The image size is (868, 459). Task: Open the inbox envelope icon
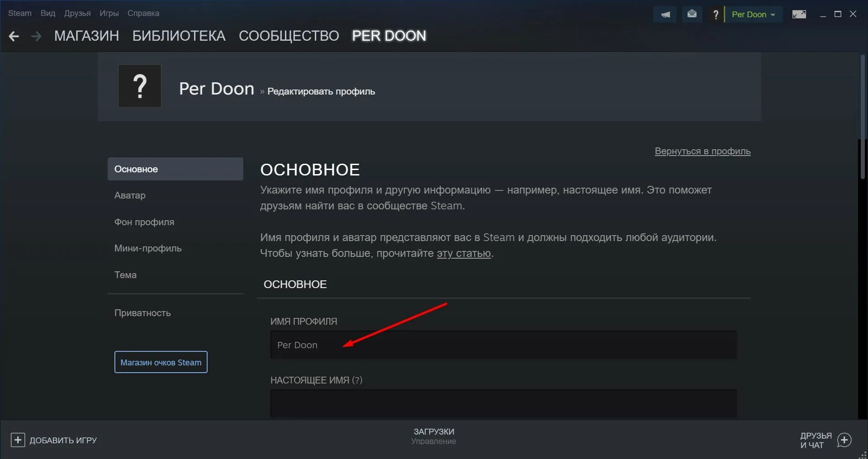point(692,14)
